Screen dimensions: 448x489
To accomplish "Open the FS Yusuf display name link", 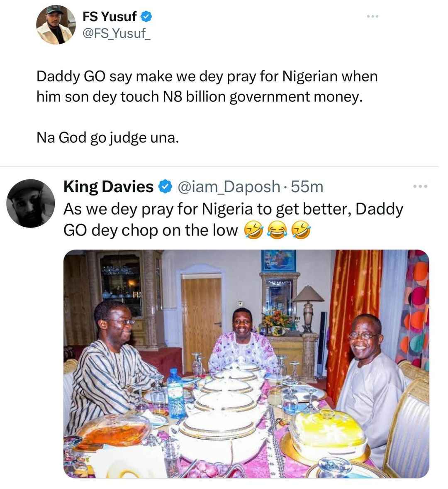I will 110,16.
